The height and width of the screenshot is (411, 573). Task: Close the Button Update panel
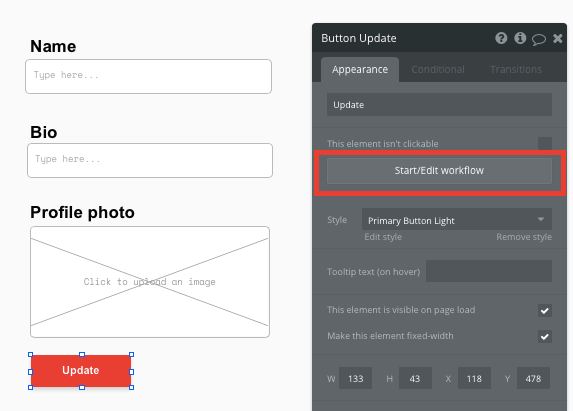(x=558, y=38)
